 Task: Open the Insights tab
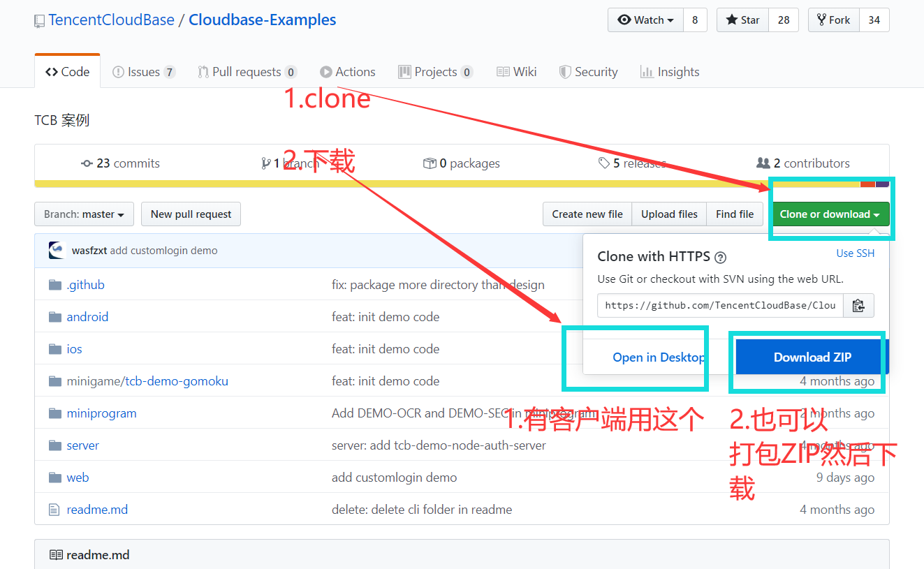669,71
